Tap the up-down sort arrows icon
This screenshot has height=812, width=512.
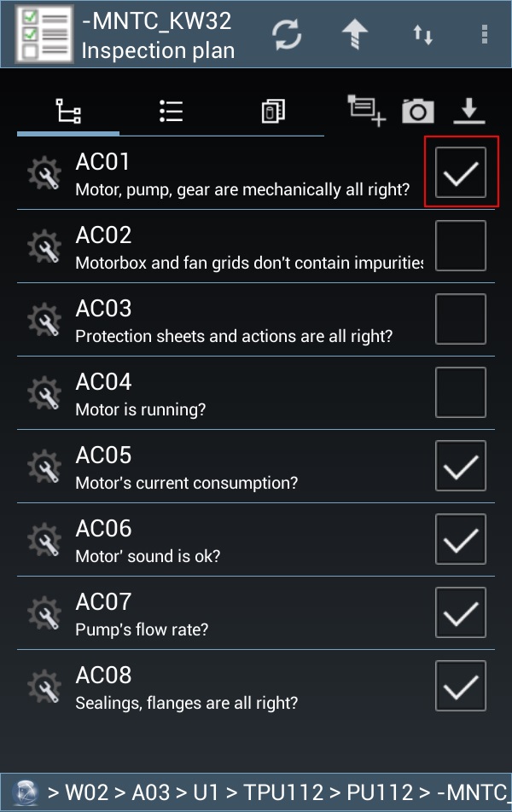coord(422,34)
